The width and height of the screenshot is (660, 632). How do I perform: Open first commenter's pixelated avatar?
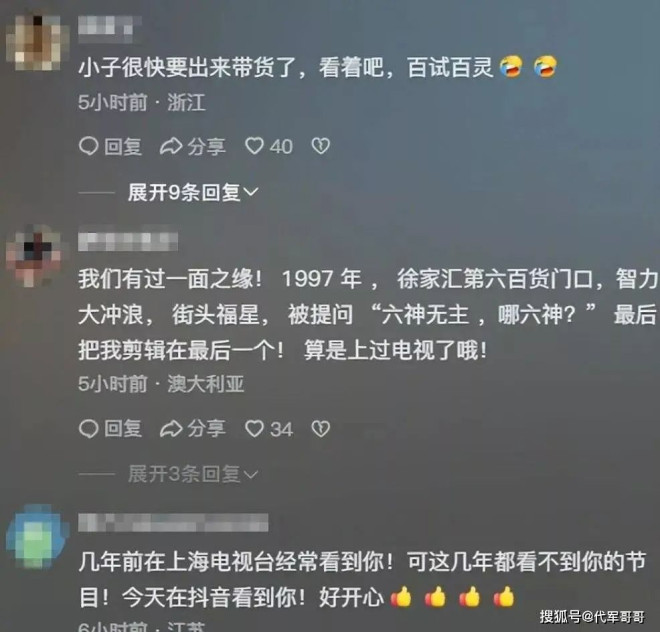coord(37,43)
